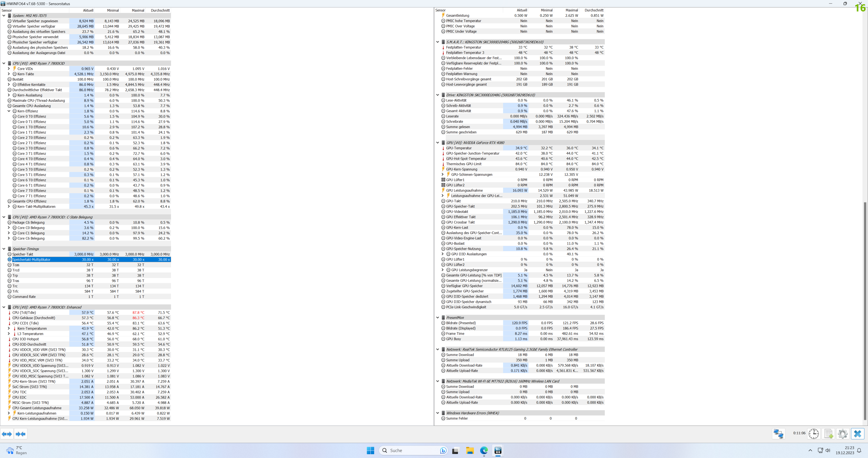Expand the Core VIDs sensor entry

(9, 69)
